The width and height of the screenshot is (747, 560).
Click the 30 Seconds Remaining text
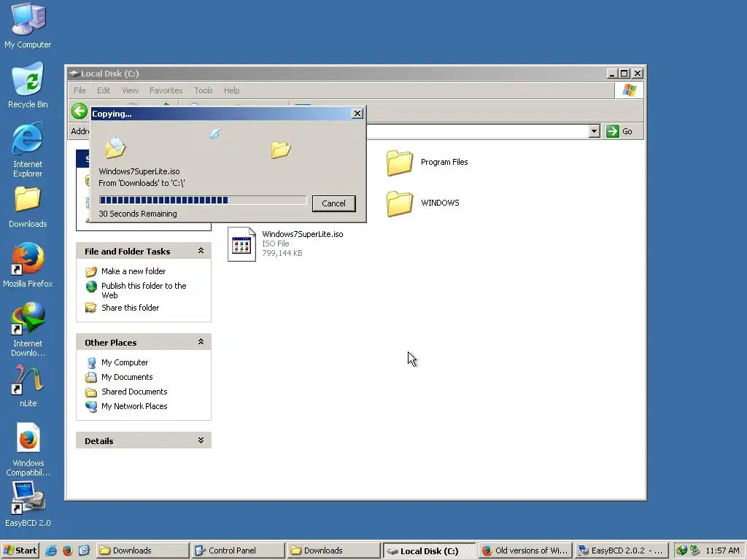pyautogui.click(x=138, y=214)
